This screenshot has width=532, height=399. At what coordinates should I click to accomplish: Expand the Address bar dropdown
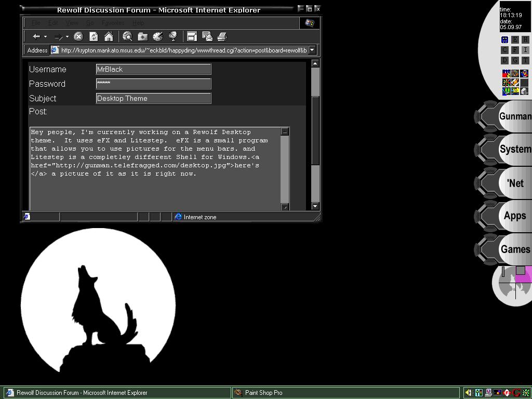tap(312, 50)
